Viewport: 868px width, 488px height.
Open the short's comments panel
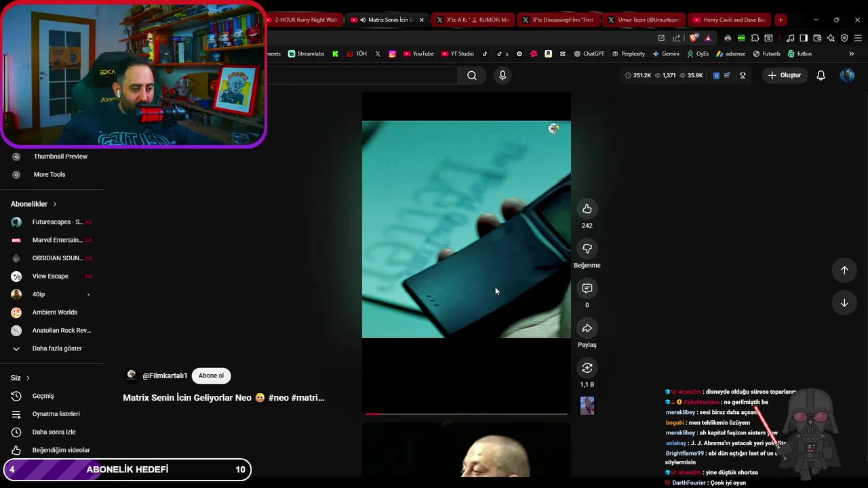coord(587,288)
